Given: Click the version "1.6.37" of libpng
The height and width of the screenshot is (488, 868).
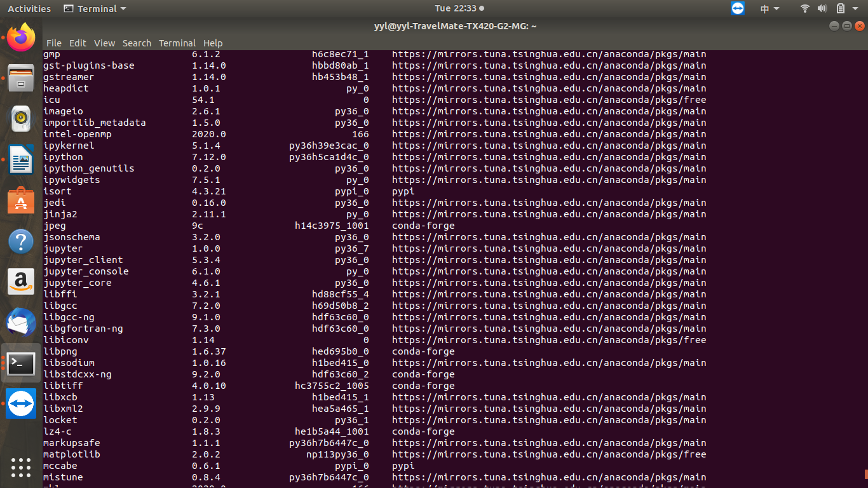Looking at the screenshot, I should 209,351.
